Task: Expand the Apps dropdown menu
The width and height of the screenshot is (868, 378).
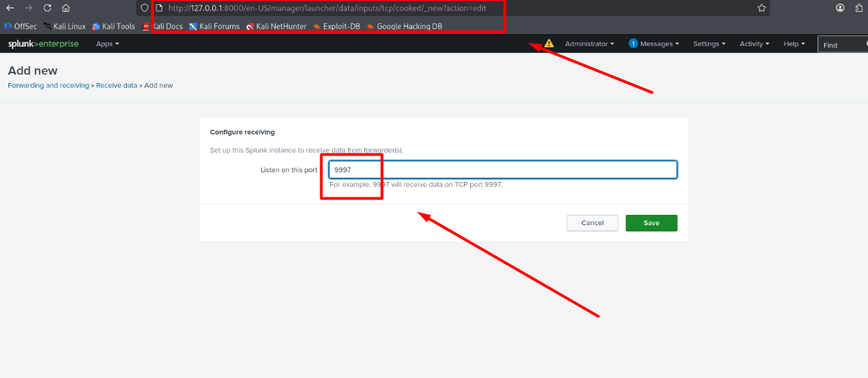Action: [107, 43]
